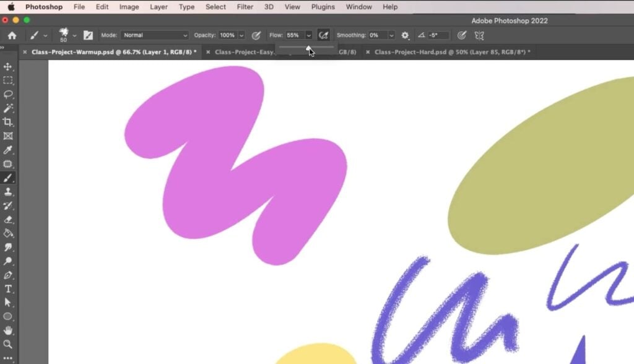Switch to Class-Project-Warmup.psd tab
This screenshot has height=364, width=634.
pos(114,52)
